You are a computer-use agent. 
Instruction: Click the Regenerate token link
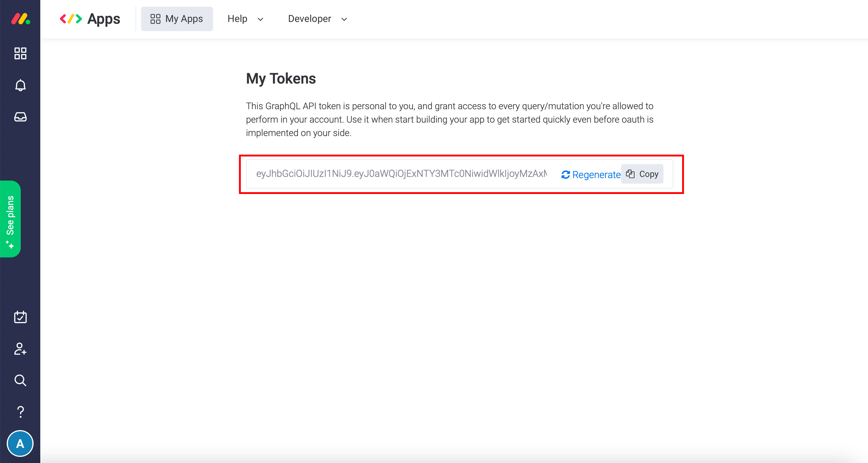591,174
